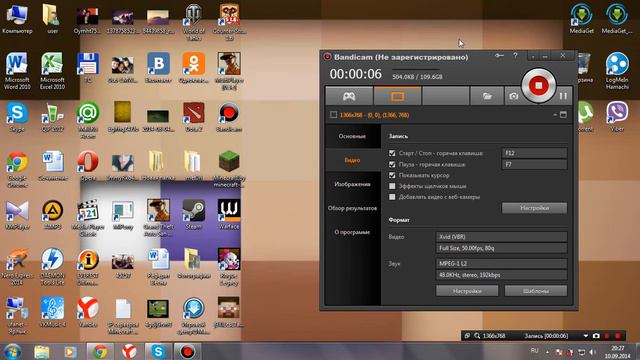The image size is (640, 360).
Task: Click the 48.0KHz, stereo, 192kbps text
Action: (x=471, y=275)
